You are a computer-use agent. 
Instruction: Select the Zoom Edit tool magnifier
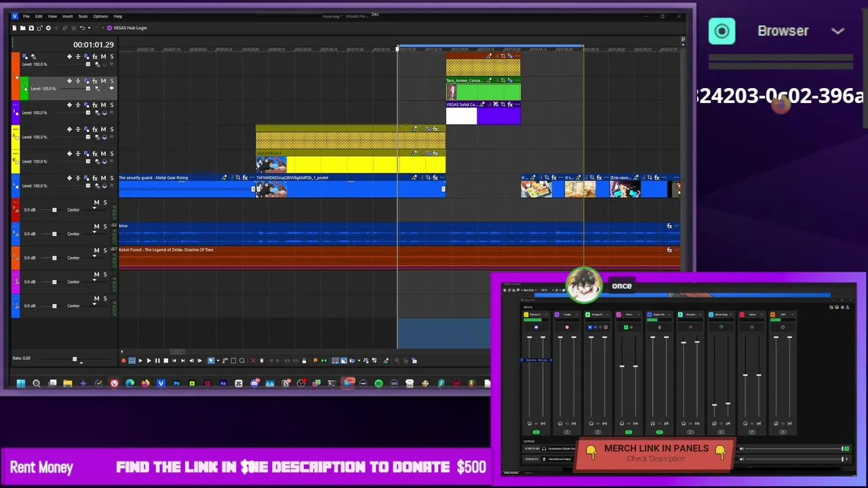click(x=241, y=361)
